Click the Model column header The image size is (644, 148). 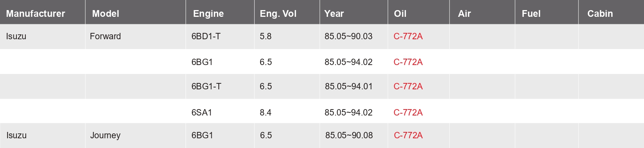[x=105, y=14]
